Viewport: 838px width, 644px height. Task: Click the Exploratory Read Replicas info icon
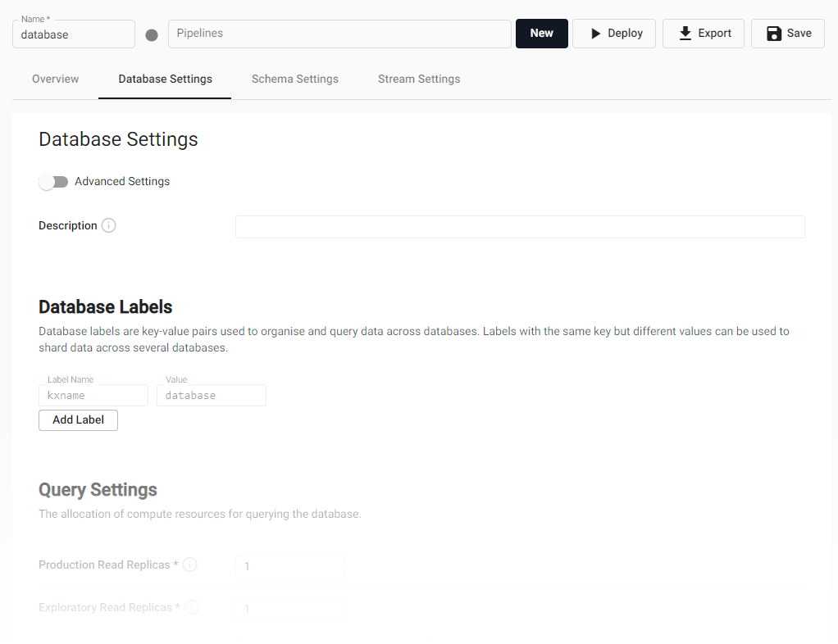(x=192, y=607)
